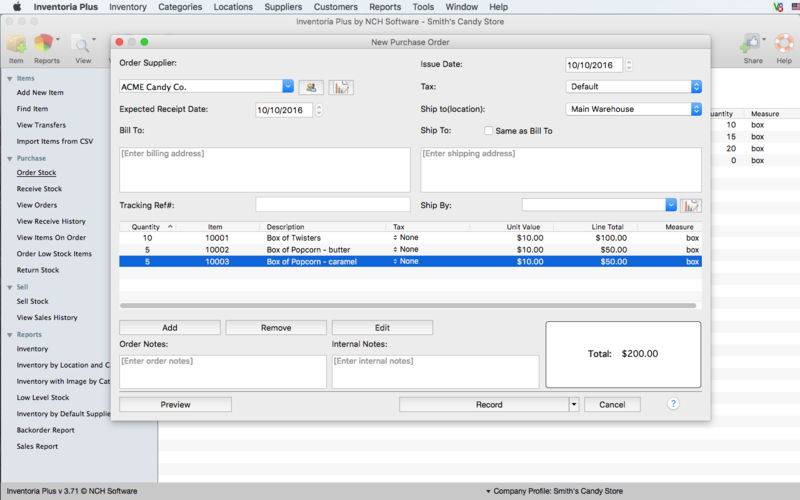This screenshot has width=800, height=500.
Task: Open the Inventory menu
Action: [x=128, y=7]
